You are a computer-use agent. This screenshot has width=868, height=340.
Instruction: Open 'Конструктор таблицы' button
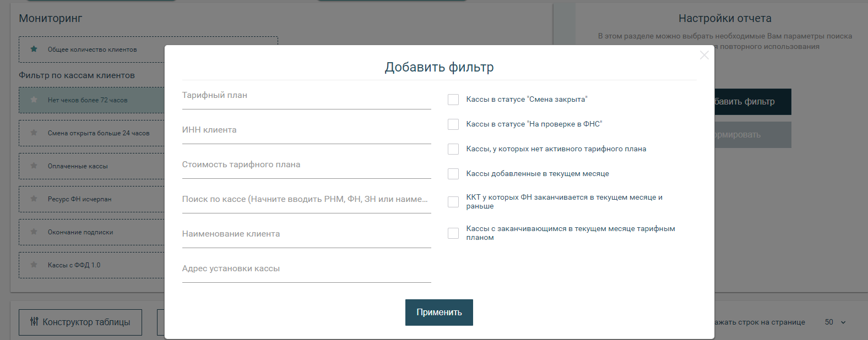80,322
